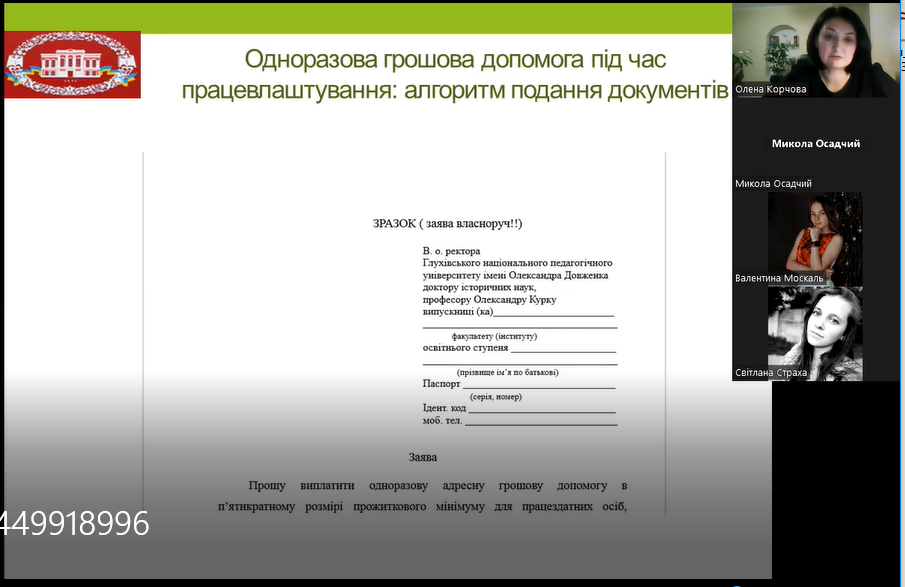Viewport: 905px width, 587px height.
Task: Click line 'університету імені Олександра Довженка'
Action: coord(515,275)
